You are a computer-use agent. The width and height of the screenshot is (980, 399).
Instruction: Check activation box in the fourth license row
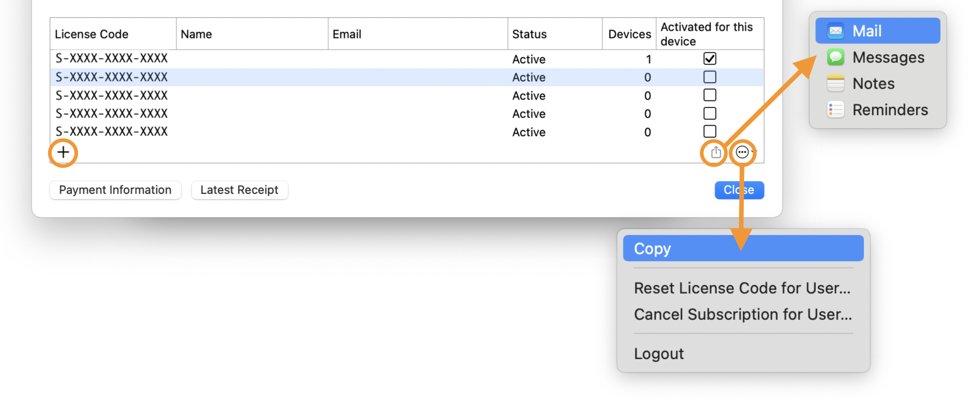pyautogui.click(x=710, y=113)
